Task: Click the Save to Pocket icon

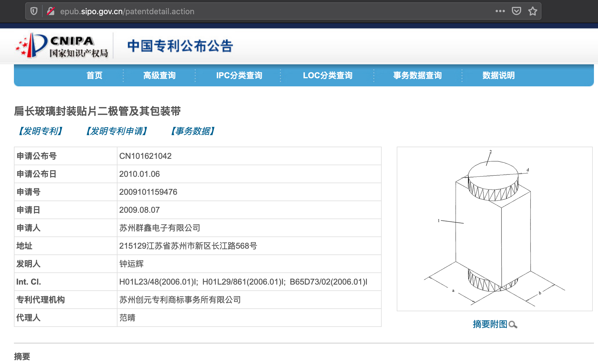Action: 516,11
